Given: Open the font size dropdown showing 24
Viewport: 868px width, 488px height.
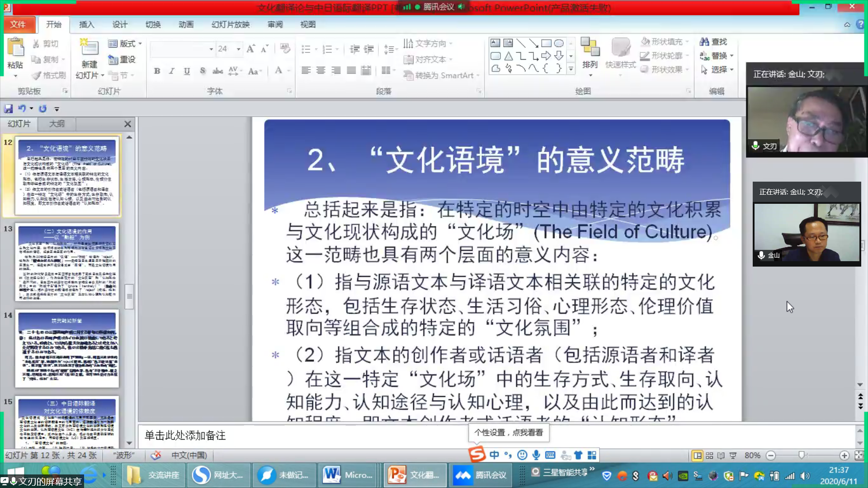Looking at the screenshot, I should (x=238, y=49).
